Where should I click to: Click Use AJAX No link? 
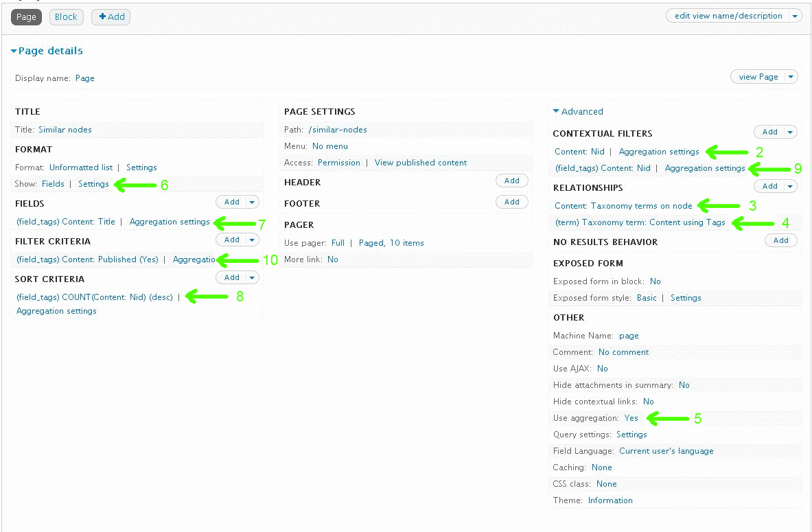pyautogui.click(x=602, y=369)
